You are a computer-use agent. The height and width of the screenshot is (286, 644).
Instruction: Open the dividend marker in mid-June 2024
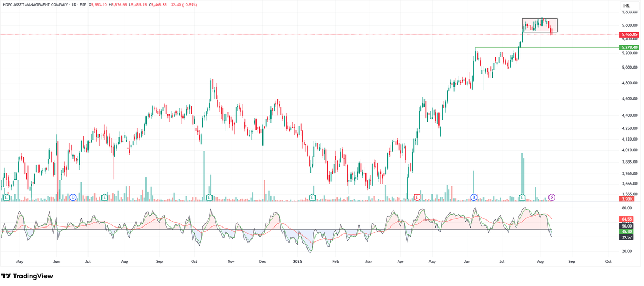73,197
